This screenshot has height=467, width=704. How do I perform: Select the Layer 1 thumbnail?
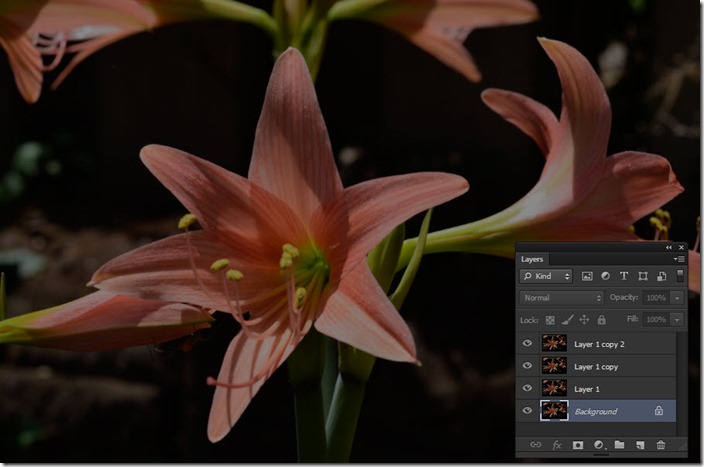click(x=554, y=388)
